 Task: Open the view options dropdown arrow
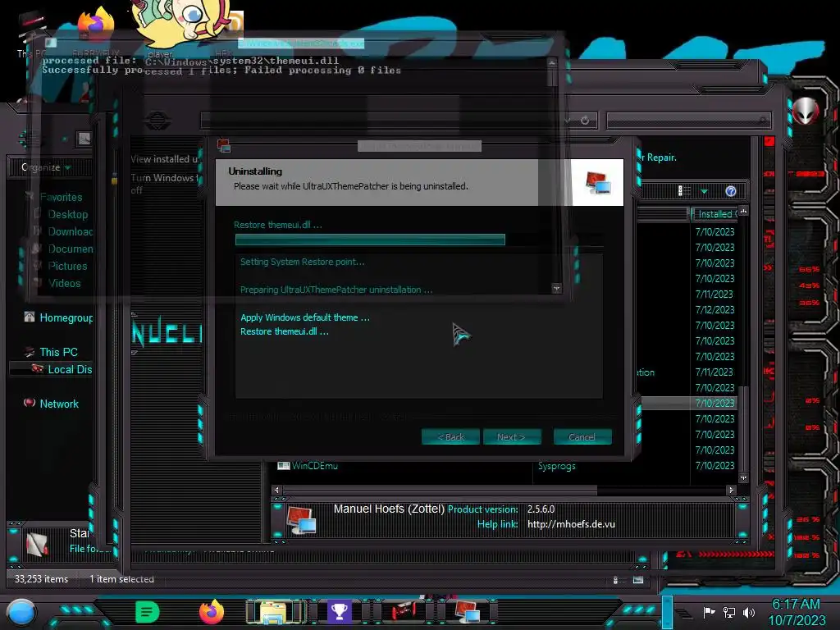pyautogui.click(x=704, y=191)
